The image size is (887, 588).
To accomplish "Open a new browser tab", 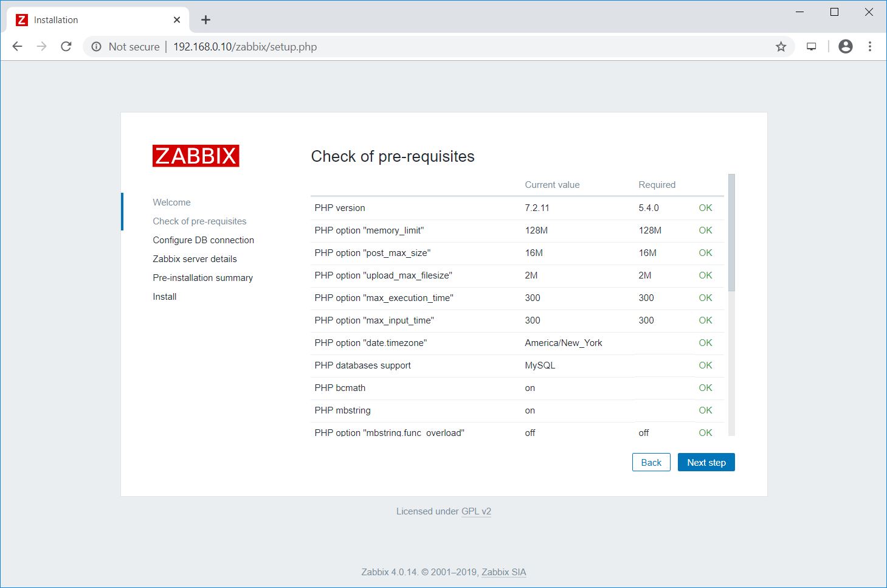I will (205, 20).
